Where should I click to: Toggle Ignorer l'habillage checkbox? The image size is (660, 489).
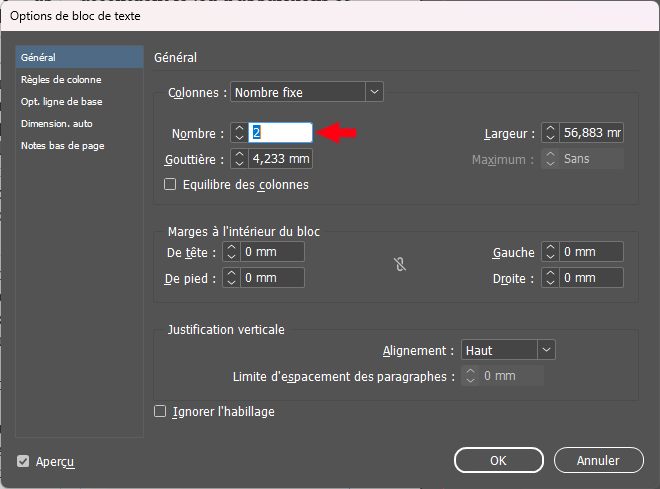point(160,411)
